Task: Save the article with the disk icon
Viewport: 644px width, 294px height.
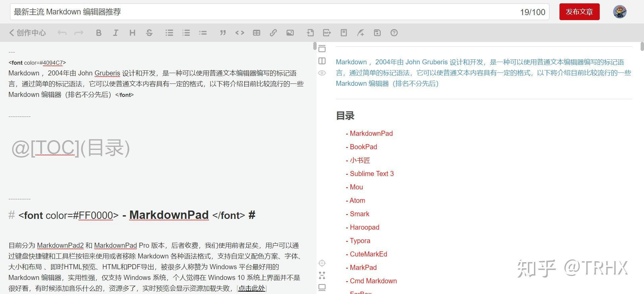Action: point(377,33)
